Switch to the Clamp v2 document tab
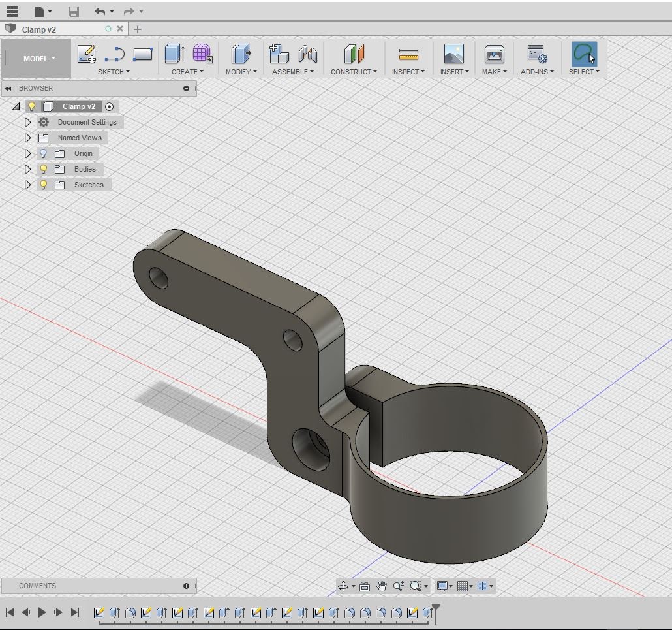The image size is (672, 630). tap(39, 29)
